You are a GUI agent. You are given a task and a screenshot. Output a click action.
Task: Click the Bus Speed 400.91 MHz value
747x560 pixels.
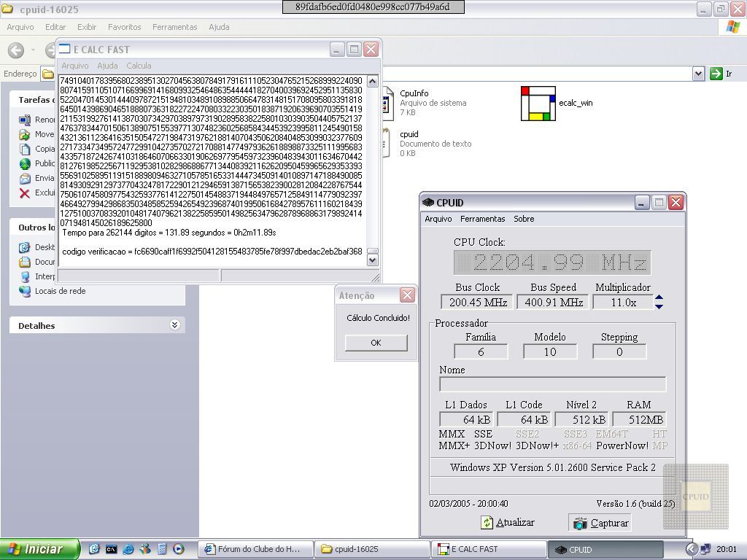click(553, 302)
